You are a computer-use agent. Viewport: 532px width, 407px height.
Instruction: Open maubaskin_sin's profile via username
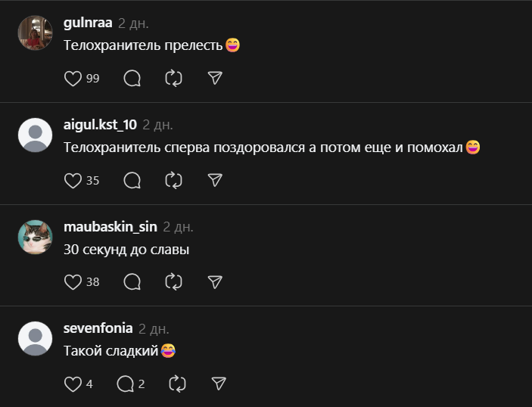tap(110, 227)
